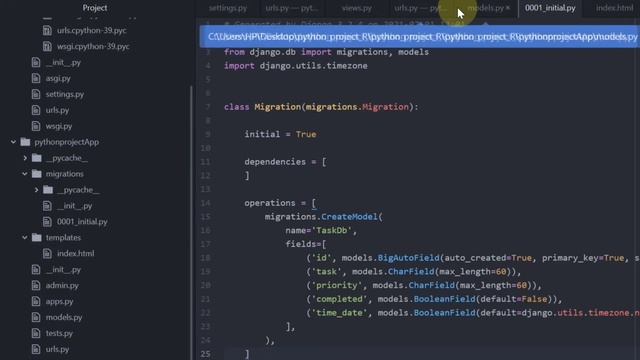The image size is (640, 360).
Task: Click 'import django.utils.timezone' line
Action: [296, 66]
